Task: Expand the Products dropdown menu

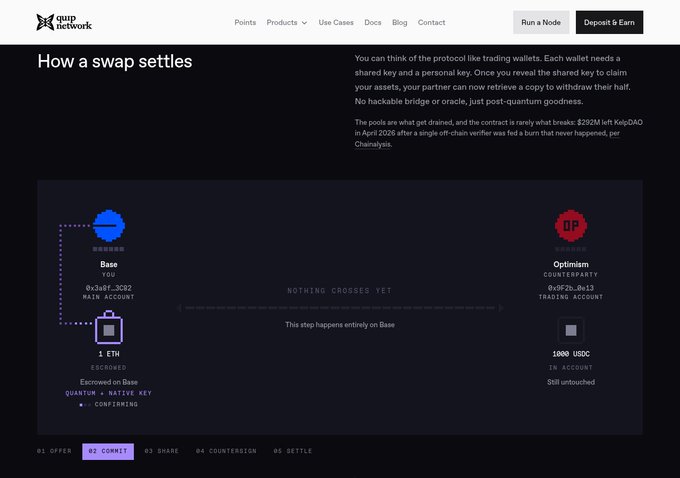Action: (x=286, y=23)
